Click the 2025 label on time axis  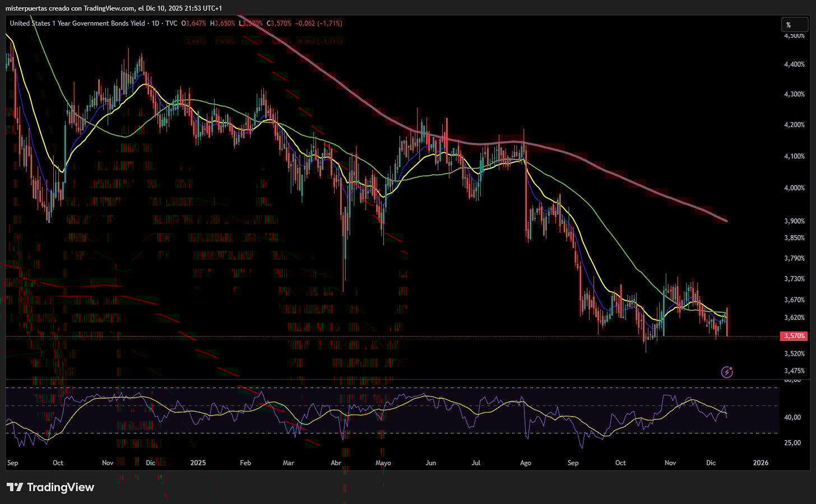click(198, 463)
